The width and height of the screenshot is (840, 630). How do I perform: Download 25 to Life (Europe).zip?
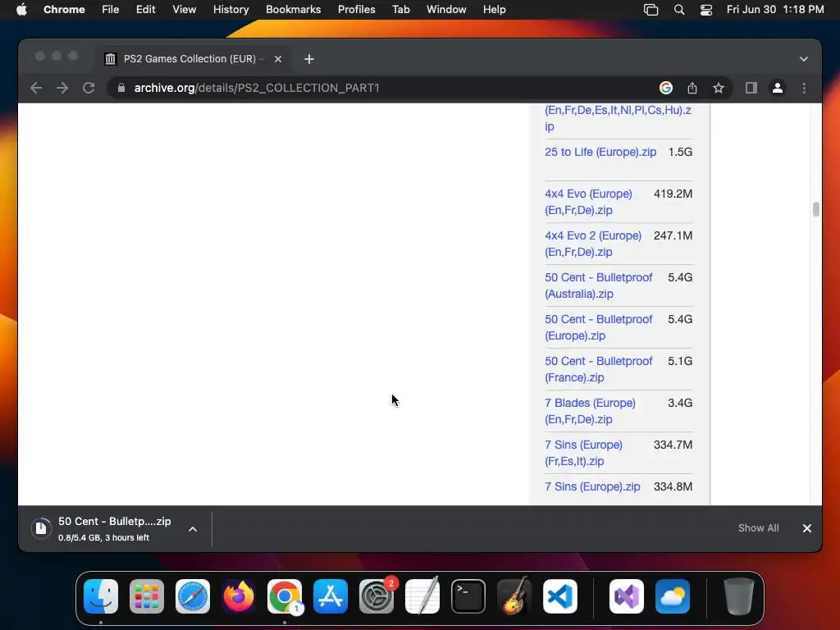pyautogui.click(x=600, y=152)
